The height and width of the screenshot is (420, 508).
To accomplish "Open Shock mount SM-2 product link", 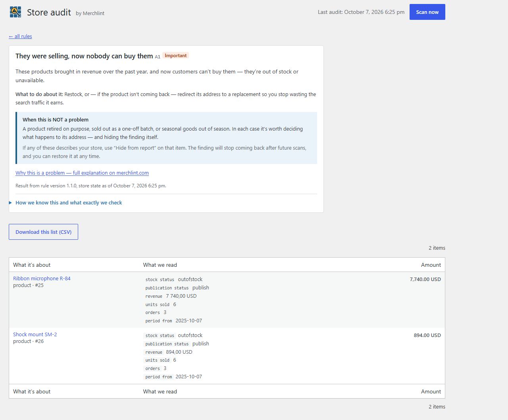I will [x=35, y=334].
